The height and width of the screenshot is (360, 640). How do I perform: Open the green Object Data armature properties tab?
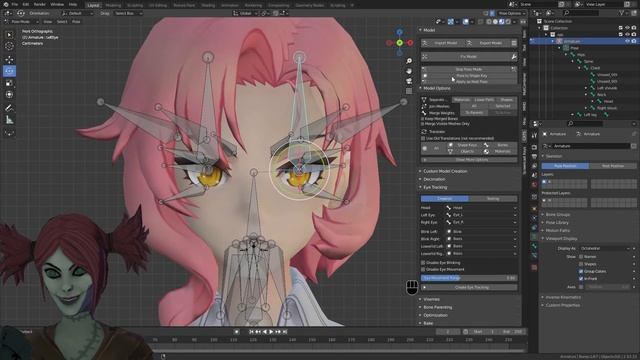pyautogui.click(x=534, y=237)
